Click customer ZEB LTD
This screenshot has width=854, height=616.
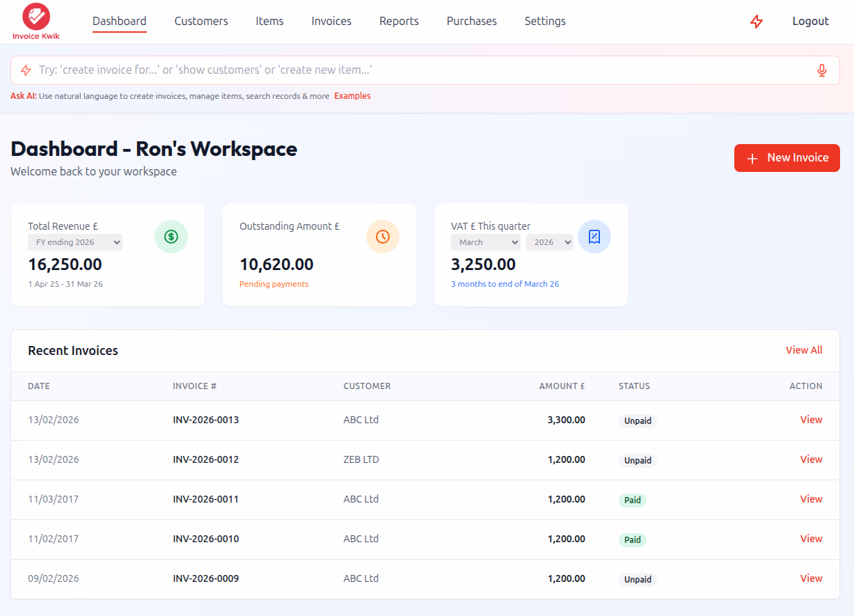pyautogui.click(x=361, y=459)
